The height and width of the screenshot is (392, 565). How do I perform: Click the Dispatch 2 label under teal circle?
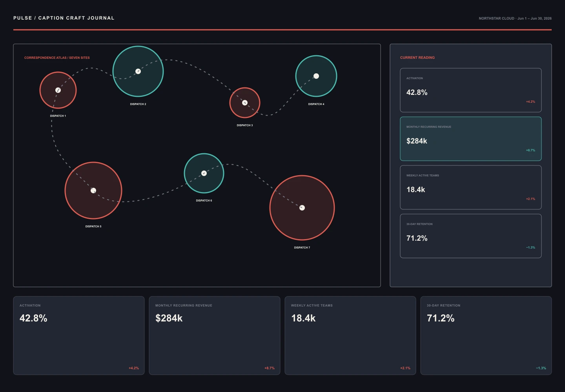click(138, 104)
